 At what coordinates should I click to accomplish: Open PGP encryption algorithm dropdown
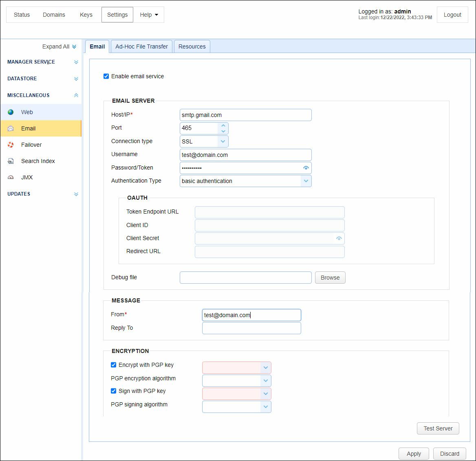266,381
